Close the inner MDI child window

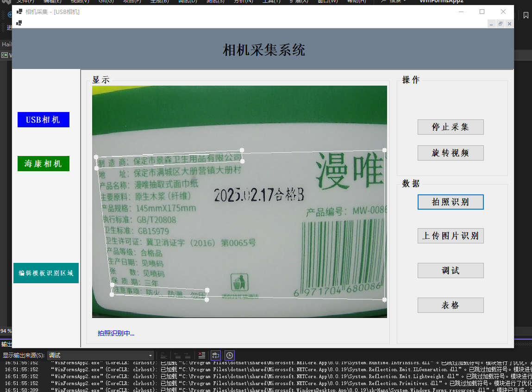[509, 24]
